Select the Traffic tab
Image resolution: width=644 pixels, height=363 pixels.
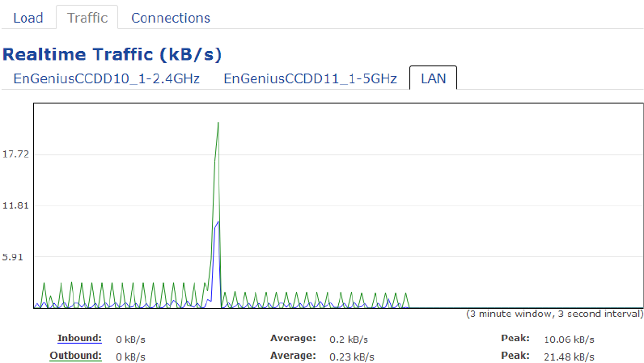[x=87, y=18]
